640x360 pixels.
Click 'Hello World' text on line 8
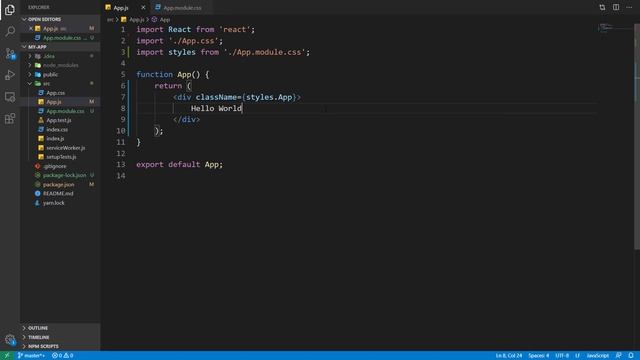(216, 108)
